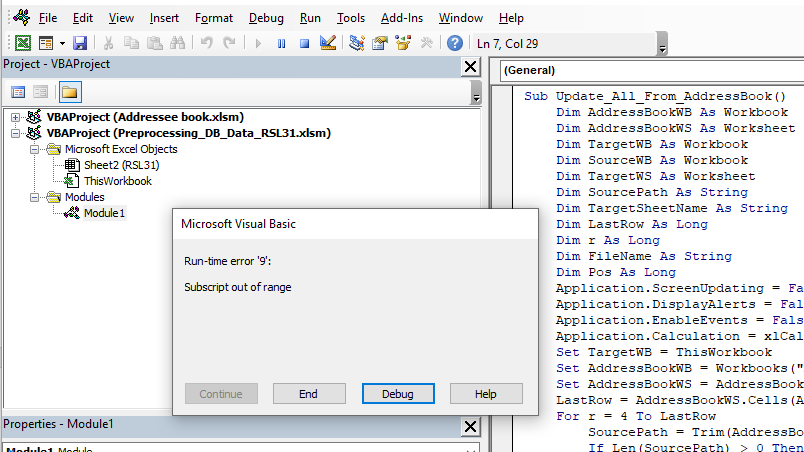The image size is (804, 452).
Task: Click the 'Dim Pos As Long' code line
Action: (616, 272)
